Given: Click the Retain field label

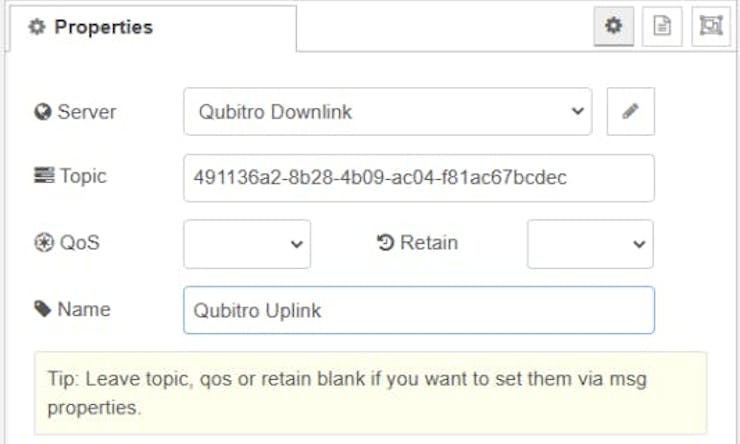Looking at the screenshot, I should (429, 243).
